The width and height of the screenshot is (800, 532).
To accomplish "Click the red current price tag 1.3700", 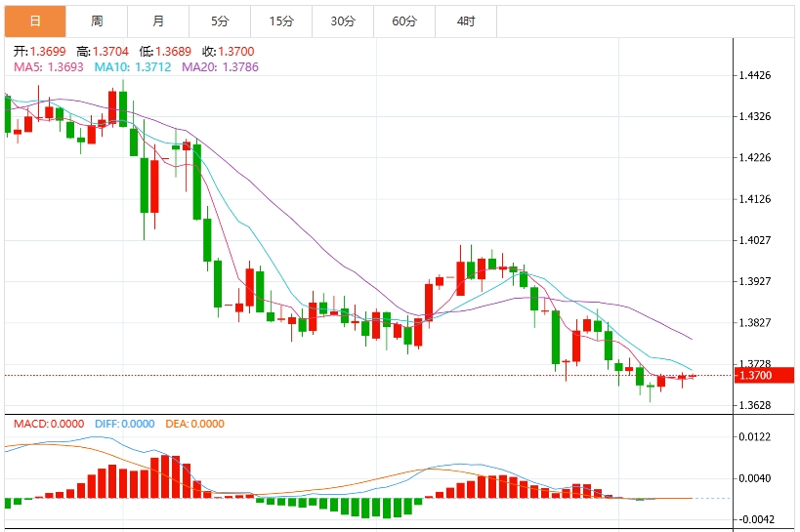I will click(x=764, y=376).
